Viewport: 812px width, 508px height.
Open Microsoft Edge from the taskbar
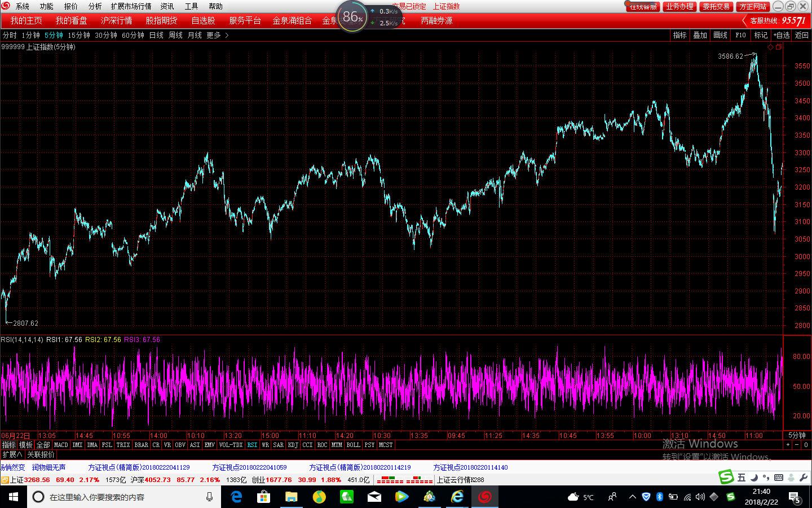tap(236, 497)
